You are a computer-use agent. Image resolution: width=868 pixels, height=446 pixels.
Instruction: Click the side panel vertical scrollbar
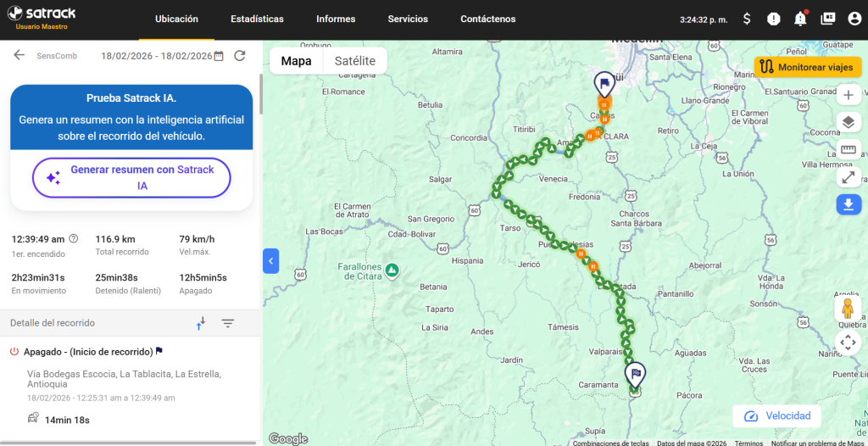pos(261,94)
